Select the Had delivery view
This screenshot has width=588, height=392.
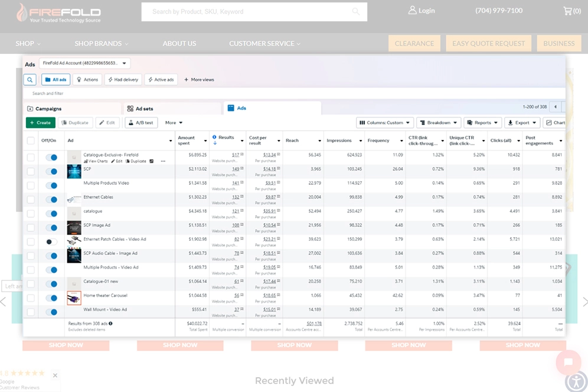point(123,80)
